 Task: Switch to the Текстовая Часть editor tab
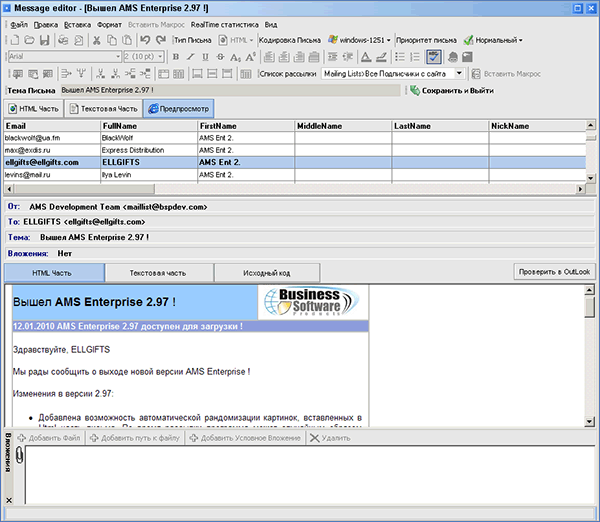point(103,109)
